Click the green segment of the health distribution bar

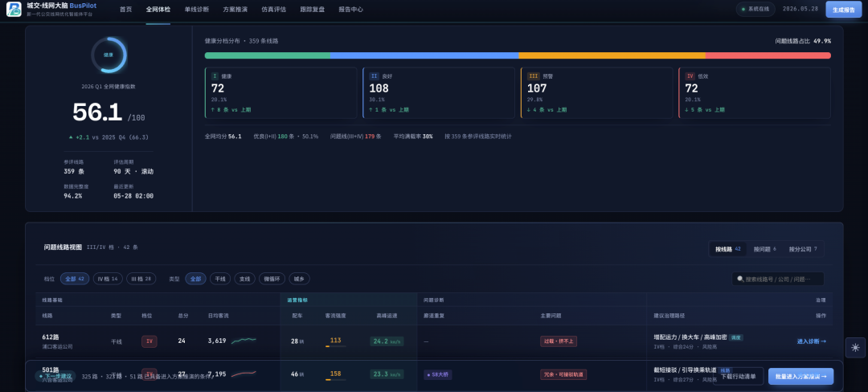[268, 55]
